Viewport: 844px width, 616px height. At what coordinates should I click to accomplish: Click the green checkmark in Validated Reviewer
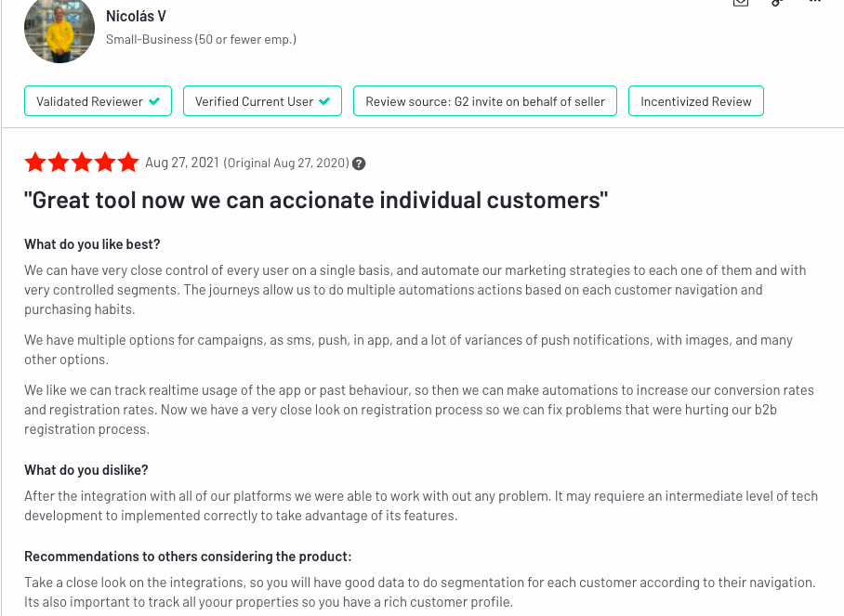(154, 101)
